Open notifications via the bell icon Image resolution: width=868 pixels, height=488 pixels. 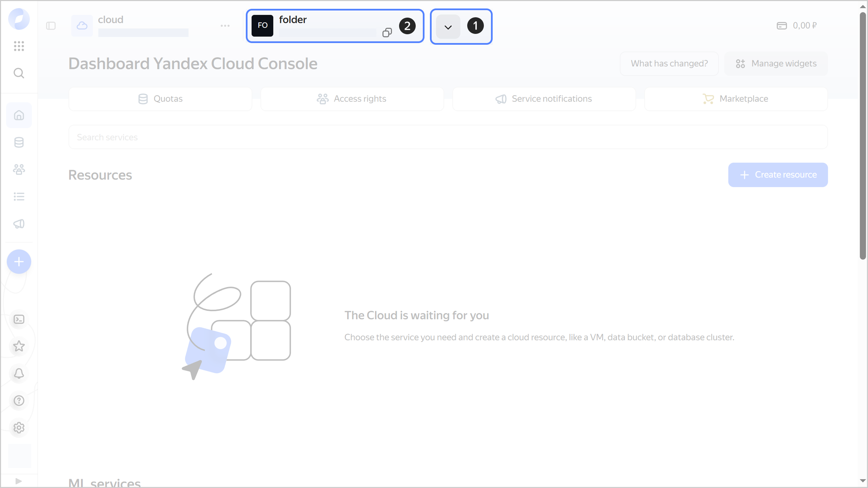point(19,373)
